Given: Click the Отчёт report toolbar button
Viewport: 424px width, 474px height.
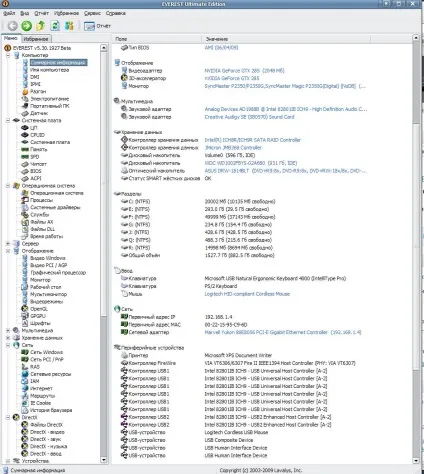Looking at the screenshot, I should 97,26.
